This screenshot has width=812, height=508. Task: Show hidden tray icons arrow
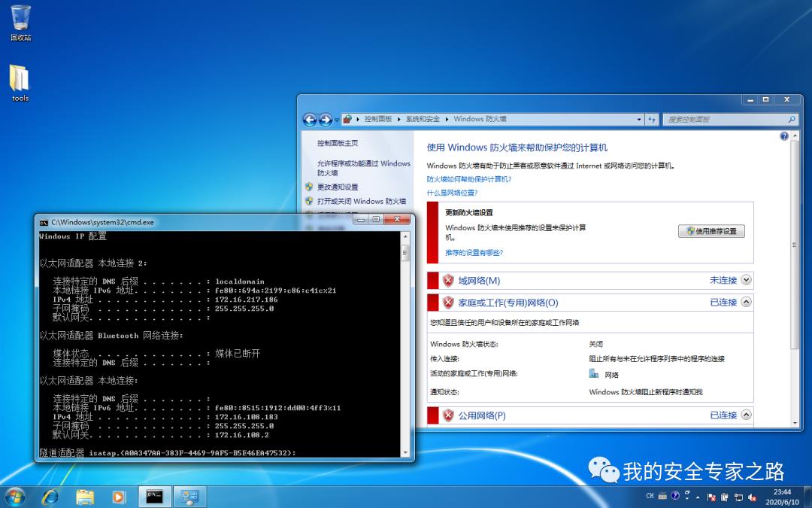(698, 497)
